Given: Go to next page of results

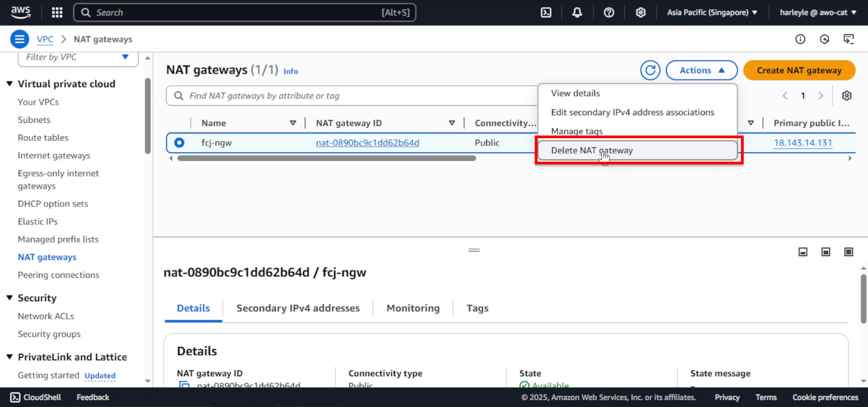Looking at the screenshot, I should [x=821, y=96].
